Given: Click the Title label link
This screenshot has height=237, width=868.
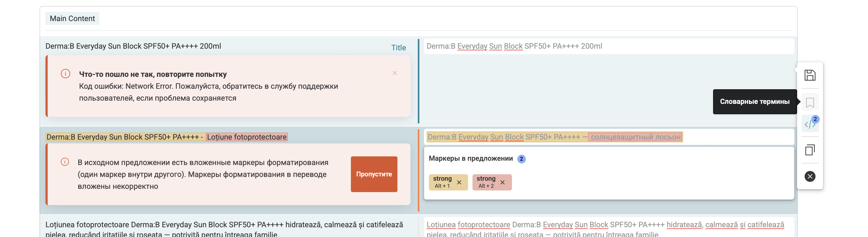Looking at the screenshot, I should (398, 48).
